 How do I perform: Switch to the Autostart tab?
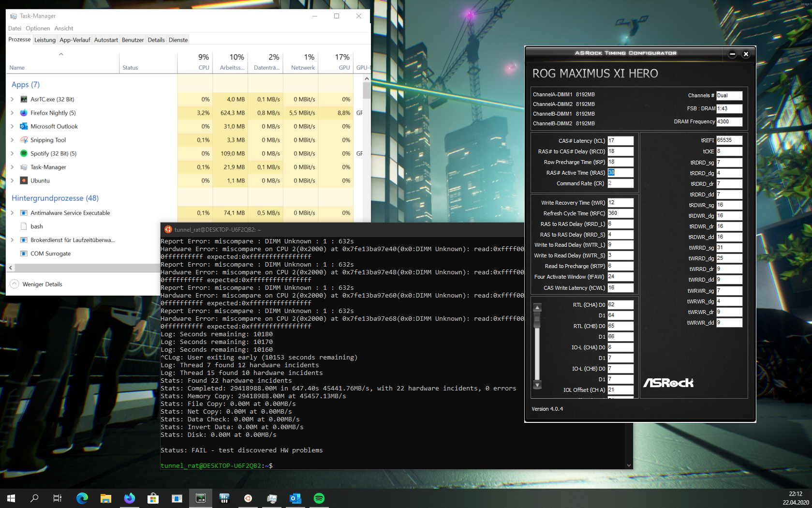coord(106,40)
